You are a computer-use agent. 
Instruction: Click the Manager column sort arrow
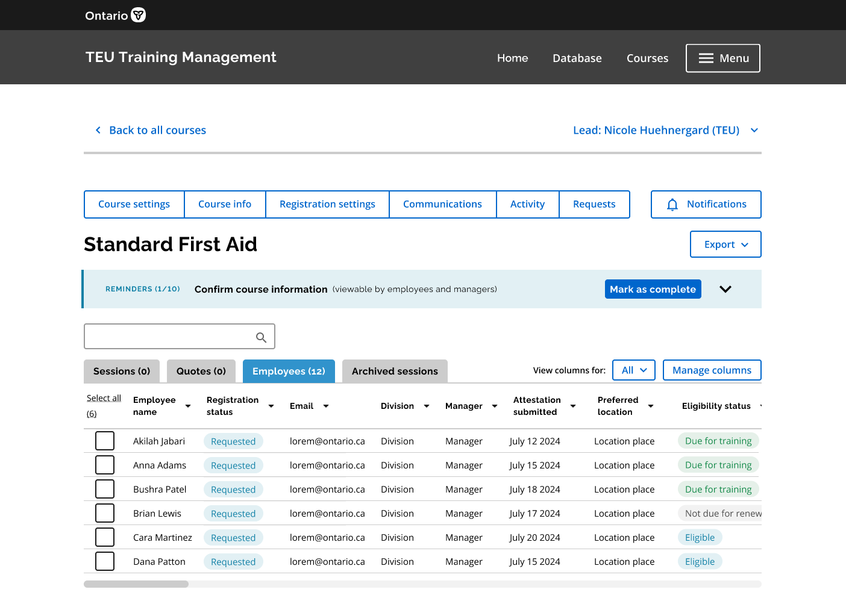pos(495,406)
